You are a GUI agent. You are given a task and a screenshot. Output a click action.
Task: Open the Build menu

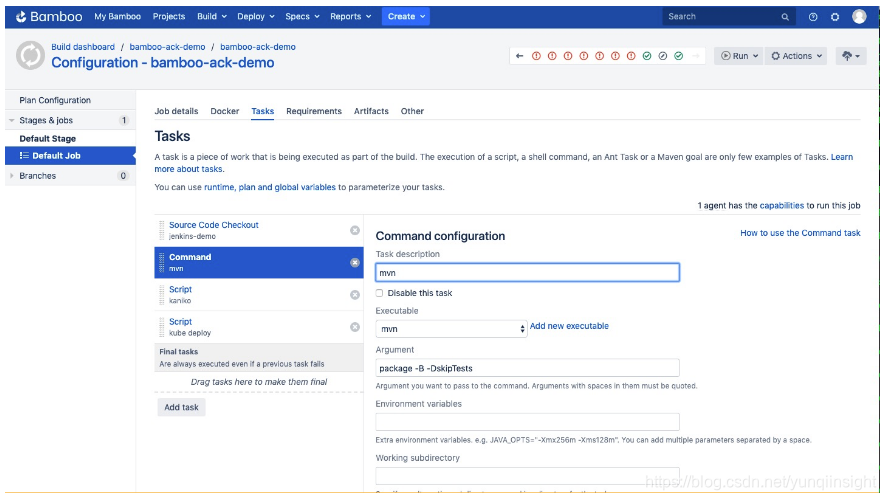pyautogui.click(x=212, y=16)
